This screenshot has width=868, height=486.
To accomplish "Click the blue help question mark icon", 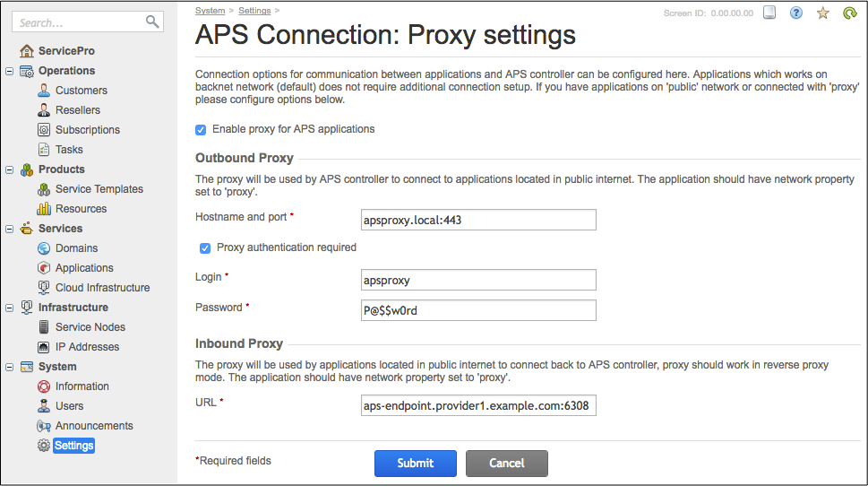I will [x=796, y=13].
